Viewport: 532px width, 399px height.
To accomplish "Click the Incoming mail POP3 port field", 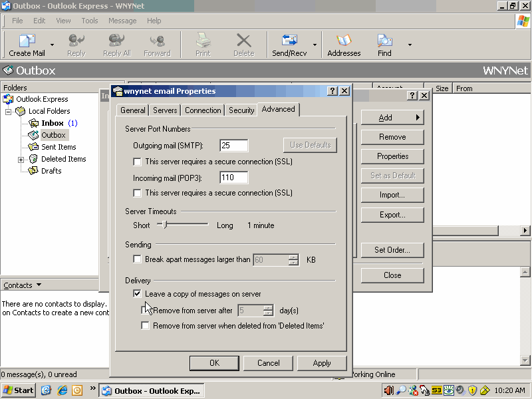I will tap(234, 178).
